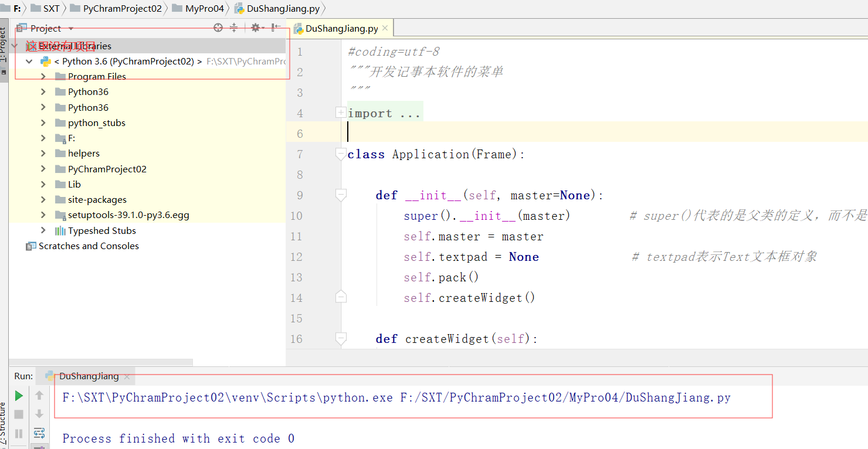
Task: Expand the python_stubs folder
Action: tap(43, 123)
